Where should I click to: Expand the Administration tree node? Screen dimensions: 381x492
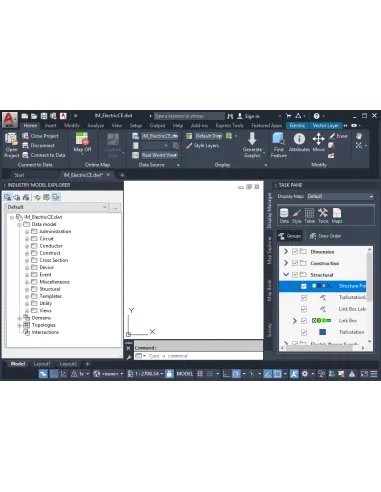(x=27, y=232)
